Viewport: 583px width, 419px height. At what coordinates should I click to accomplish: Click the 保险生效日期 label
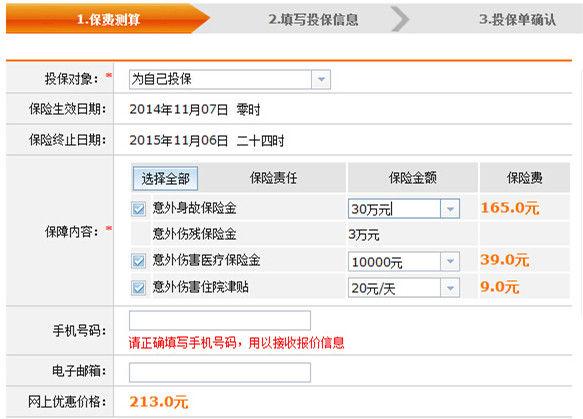click(67, 109)
